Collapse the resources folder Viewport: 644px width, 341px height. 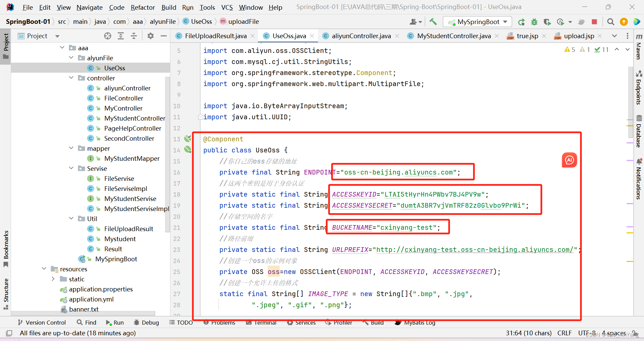[x=44, y=269]
